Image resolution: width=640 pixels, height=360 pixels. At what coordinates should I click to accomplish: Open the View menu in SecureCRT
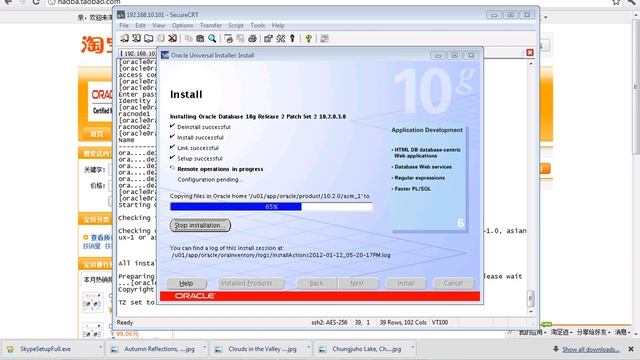(x=159, y=25)
